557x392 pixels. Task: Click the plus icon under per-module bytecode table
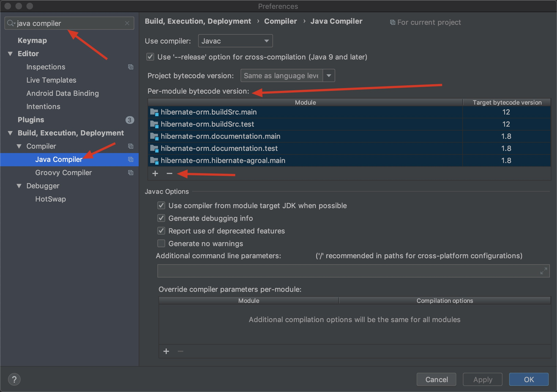(x=155, y=173)
